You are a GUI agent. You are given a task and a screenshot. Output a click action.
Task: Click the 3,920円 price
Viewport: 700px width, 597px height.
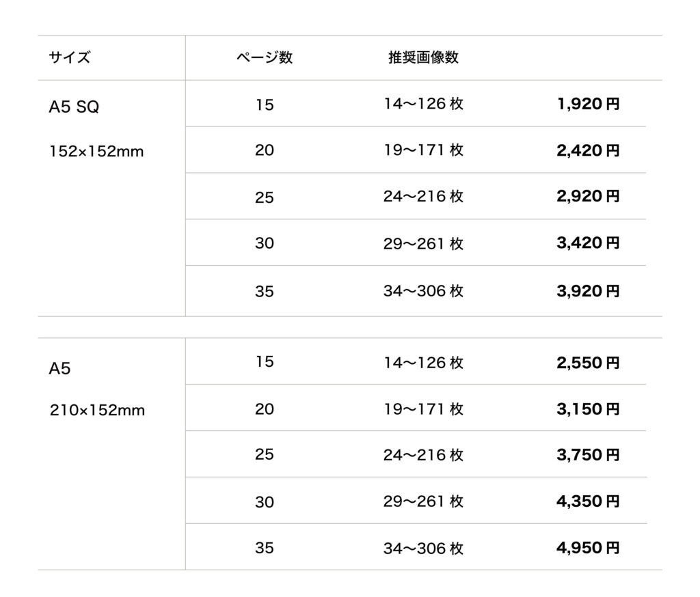(588, 291)
